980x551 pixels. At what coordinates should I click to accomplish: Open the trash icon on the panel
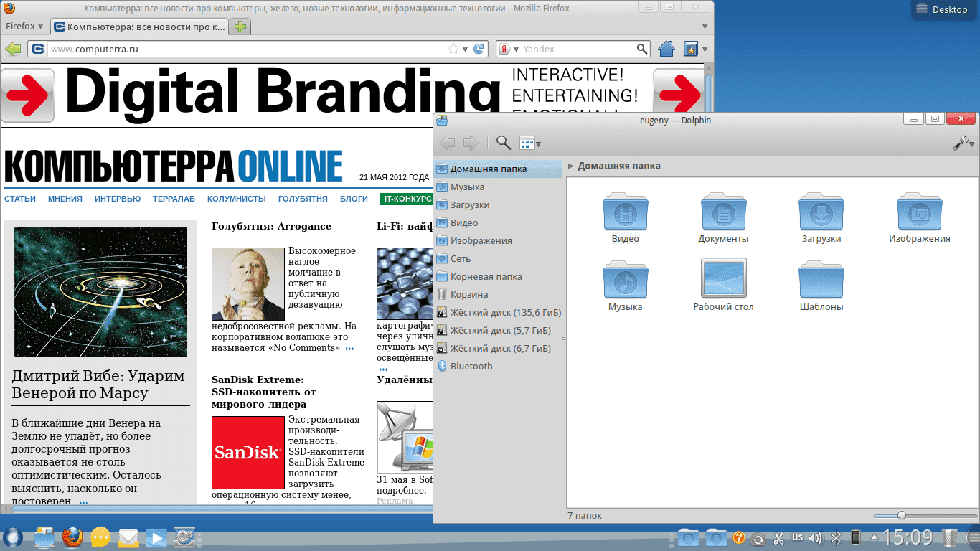click(949, 537)
